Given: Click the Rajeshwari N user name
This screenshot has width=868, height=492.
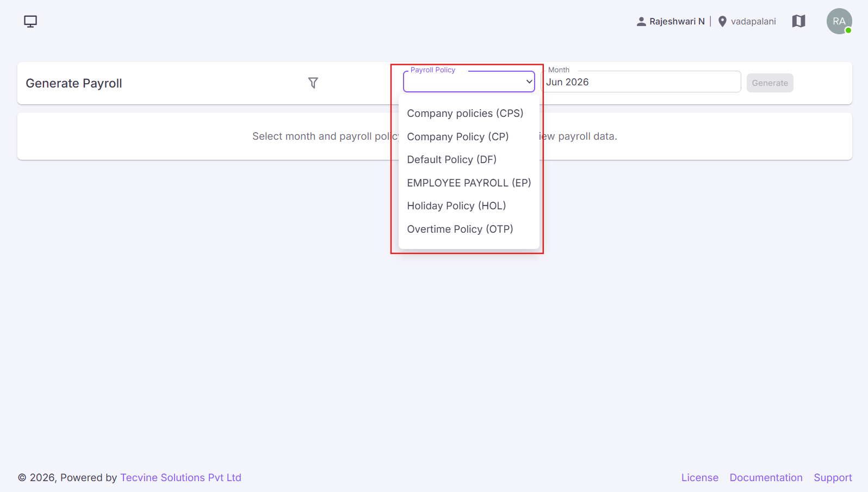Looking at the screenshot, I should point(677,21).
